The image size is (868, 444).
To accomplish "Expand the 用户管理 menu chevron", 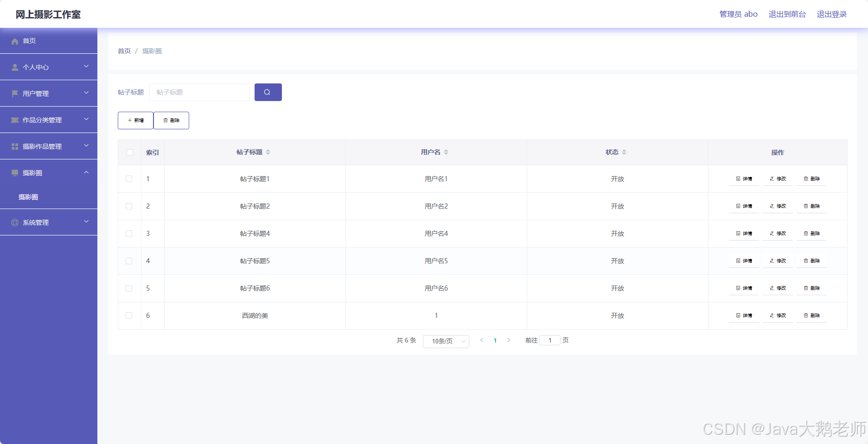I will (x=86, y=93).
